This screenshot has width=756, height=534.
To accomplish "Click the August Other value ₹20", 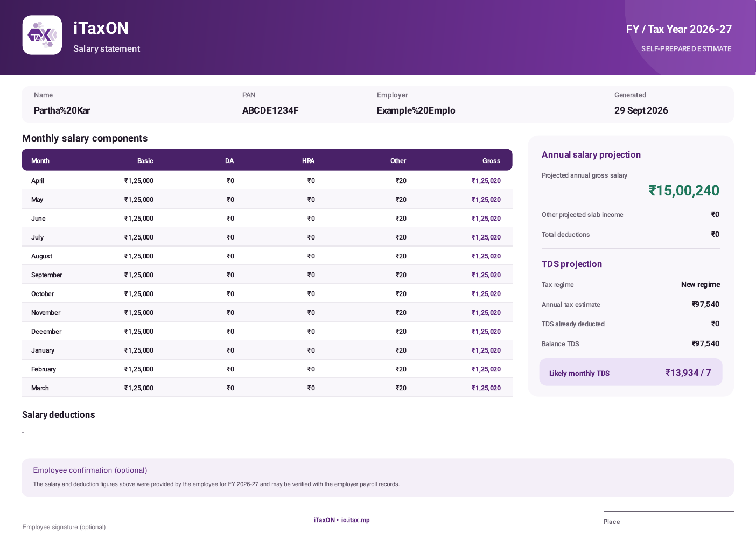I will click(401, 256).
